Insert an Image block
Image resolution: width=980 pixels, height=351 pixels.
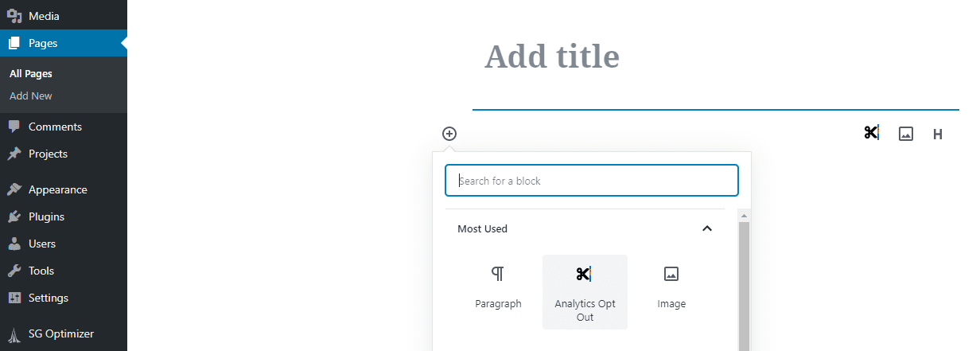point(671,287)
